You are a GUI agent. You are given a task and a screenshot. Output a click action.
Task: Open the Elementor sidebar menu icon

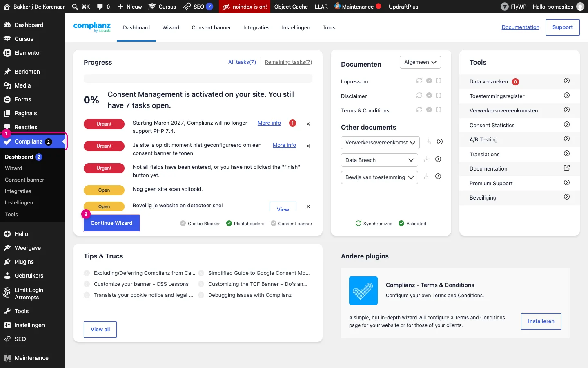7,53
